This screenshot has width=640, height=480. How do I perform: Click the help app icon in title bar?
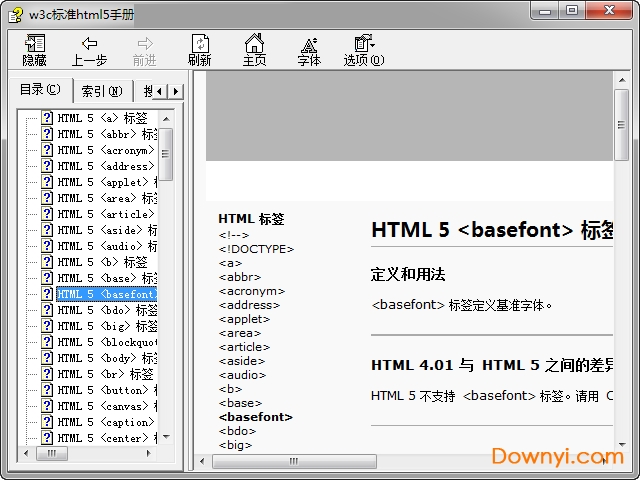click(16, 16)
